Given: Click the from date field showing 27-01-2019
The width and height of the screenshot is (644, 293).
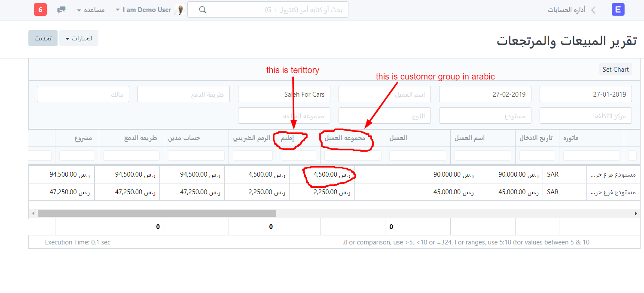Looking at the screenshot, I should [x=586, y=94].
